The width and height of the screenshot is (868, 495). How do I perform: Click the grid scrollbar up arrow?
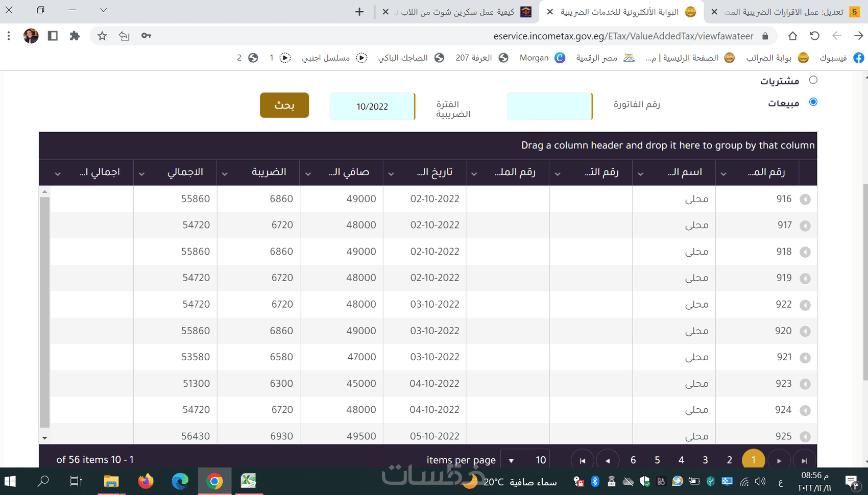coord(44,192)
